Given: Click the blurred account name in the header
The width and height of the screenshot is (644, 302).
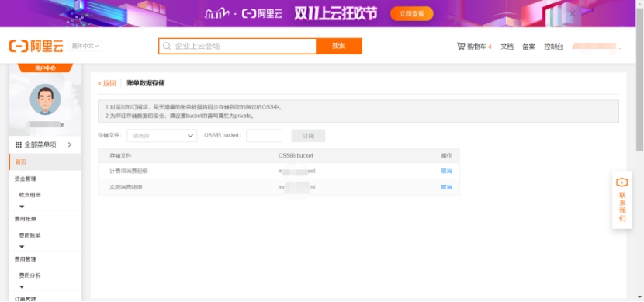Looking at the screenshot, I should coord(597,47).
